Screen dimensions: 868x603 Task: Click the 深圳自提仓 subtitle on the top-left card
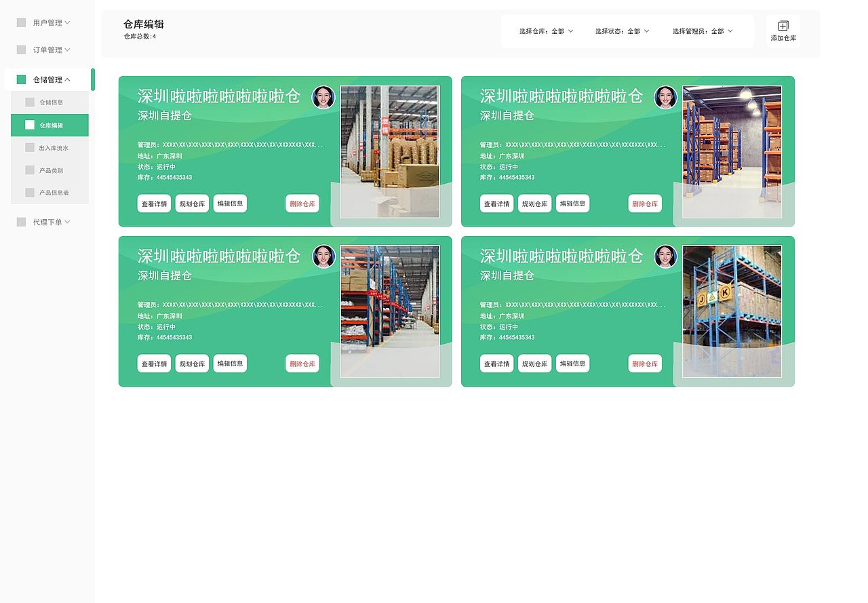(x=165, y=115)
